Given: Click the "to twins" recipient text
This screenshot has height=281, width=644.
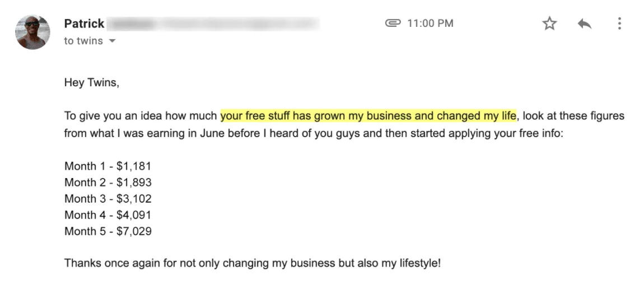Looking at the screenshot, I should [83, 41].
